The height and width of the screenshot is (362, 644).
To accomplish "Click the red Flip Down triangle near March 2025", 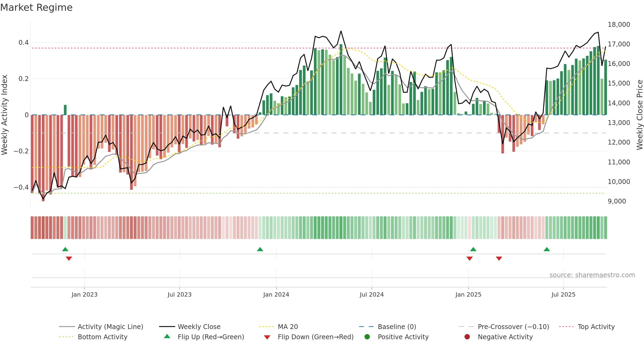I will click(499, 258).
